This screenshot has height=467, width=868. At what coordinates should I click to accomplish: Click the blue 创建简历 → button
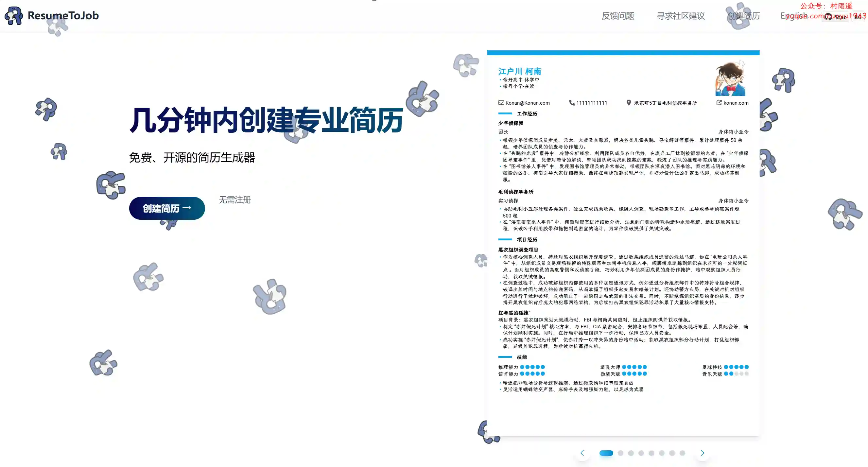[167, 208]
